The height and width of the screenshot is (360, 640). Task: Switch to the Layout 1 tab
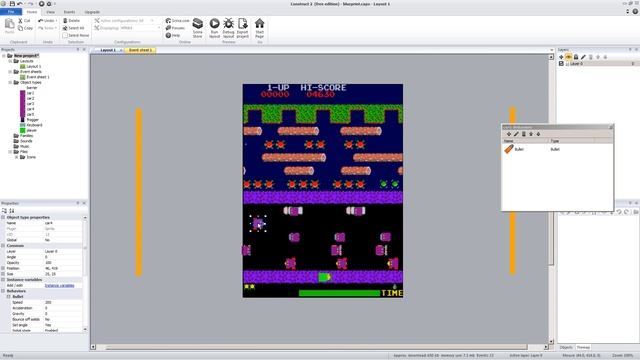[x=108, y=50]
